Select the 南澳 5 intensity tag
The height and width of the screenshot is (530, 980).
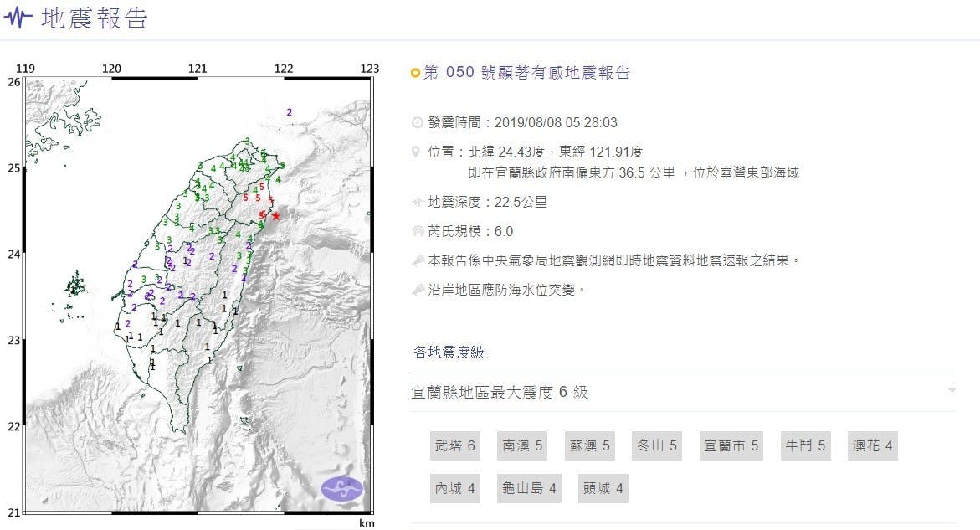[522, 445]
